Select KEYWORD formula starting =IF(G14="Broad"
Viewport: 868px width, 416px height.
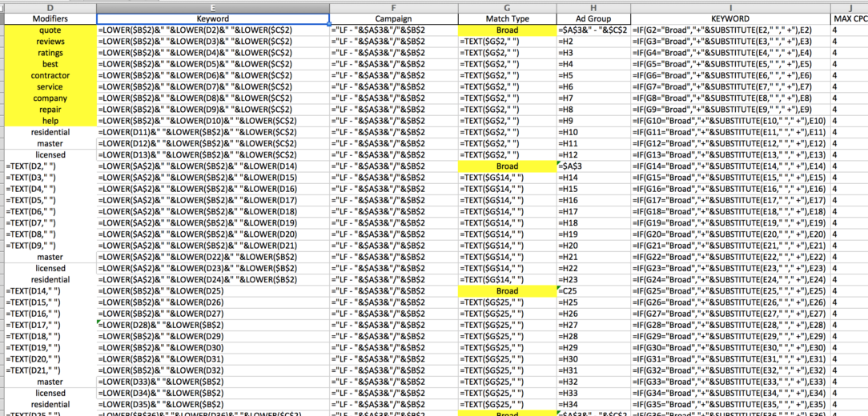click(x=730, y=166)
